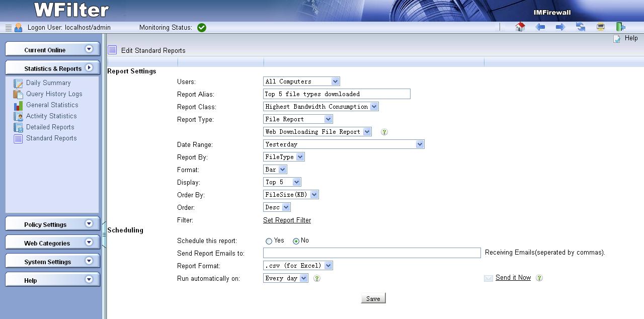Click the forward arrow navigation icon

(x=560, y=27)
